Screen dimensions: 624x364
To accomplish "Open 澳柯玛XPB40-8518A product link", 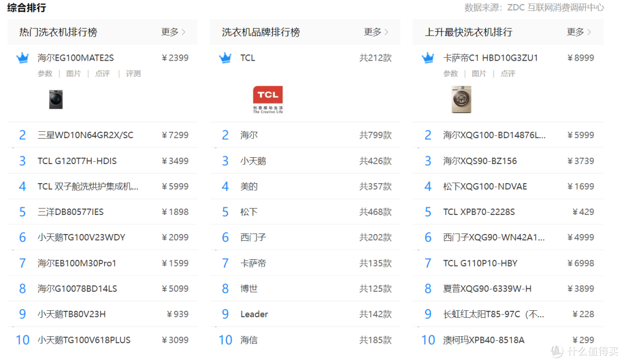I will point(484,340).
